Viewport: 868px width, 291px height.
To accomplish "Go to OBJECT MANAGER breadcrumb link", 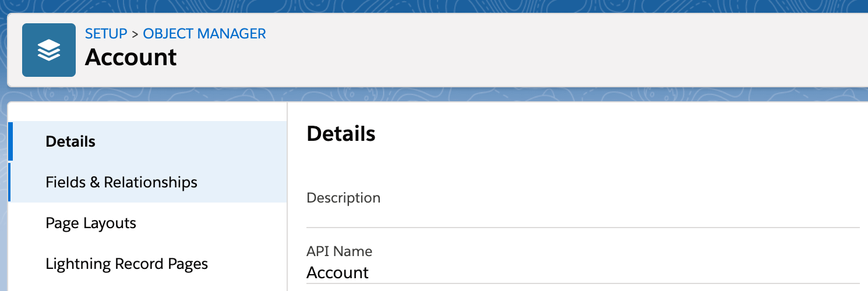I will (204, 34).
